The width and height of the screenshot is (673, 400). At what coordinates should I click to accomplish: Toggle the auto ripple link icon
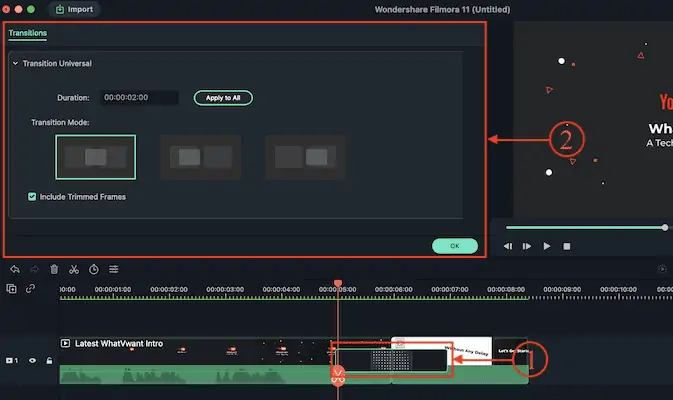(30, 289)
